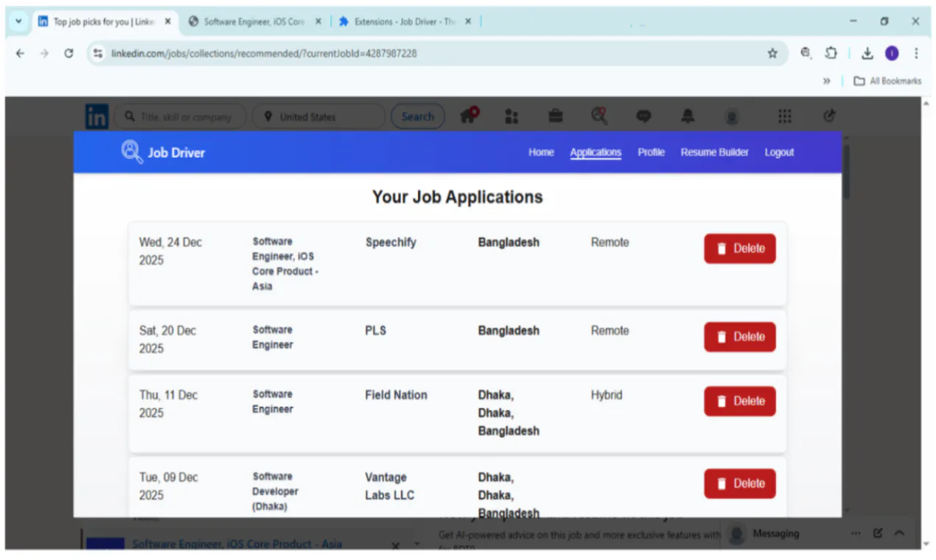Click Logout in Job Driver nav
The image size is (936, 560).
[779, 153]
